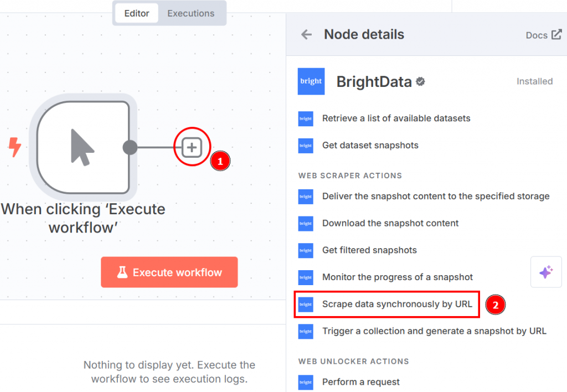Open the BrightData Docs link
567x392 pixels.
(537, 35)
